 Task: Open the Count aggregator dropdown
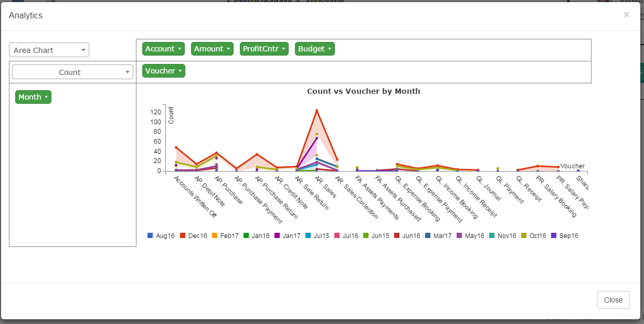(72, 72)
